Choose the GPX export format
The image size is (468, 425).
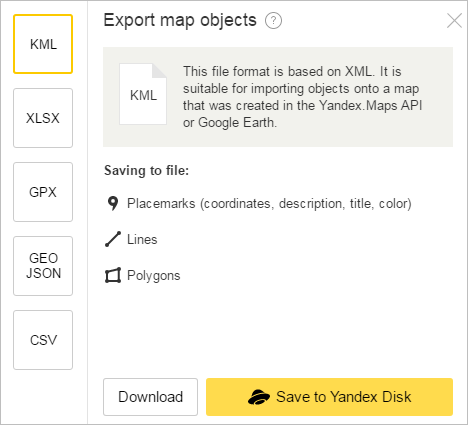pos(43,192)
